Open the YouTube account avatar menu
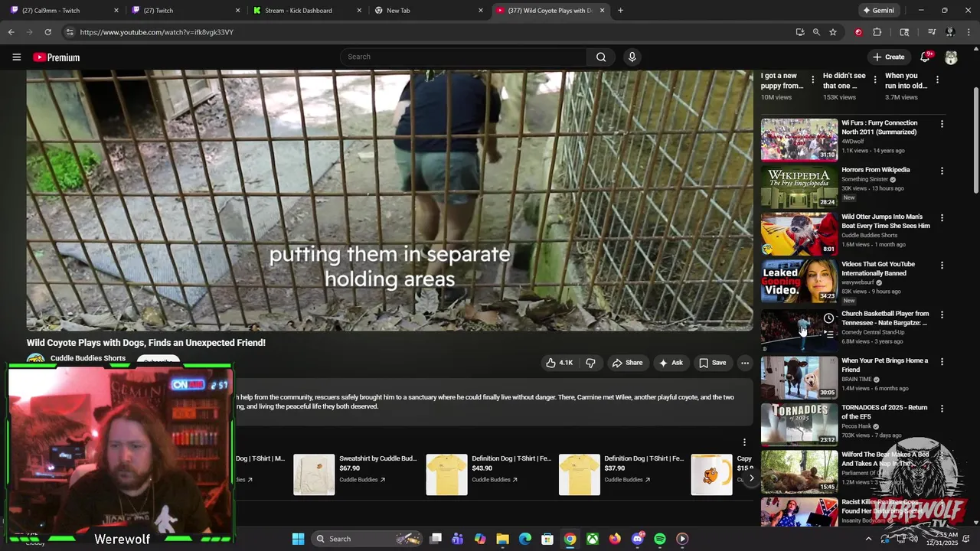 click(951, 57)
